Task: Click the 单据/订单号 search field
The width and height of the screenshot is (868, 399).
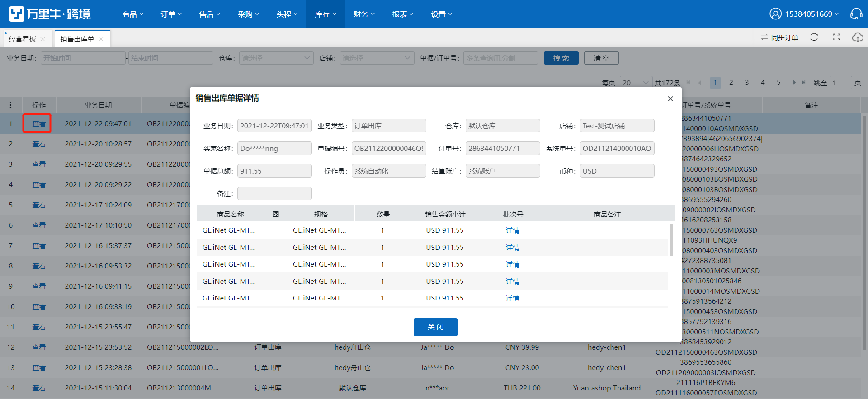Action: 500,58
